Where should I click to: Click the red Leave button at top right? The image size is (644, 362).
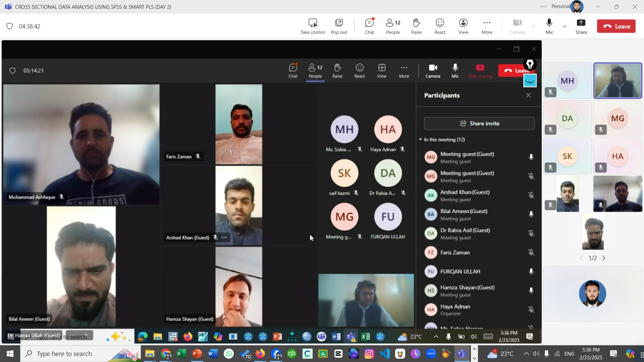point(616,27)
